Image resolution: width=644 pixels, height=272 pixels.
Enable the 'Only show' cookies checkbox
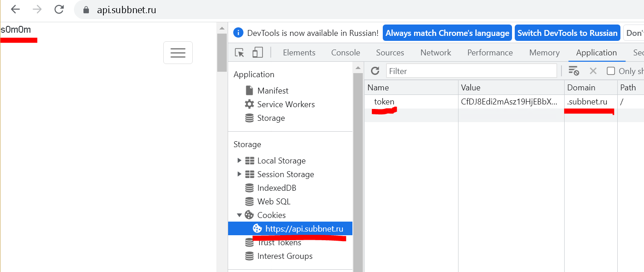(611, 71)
